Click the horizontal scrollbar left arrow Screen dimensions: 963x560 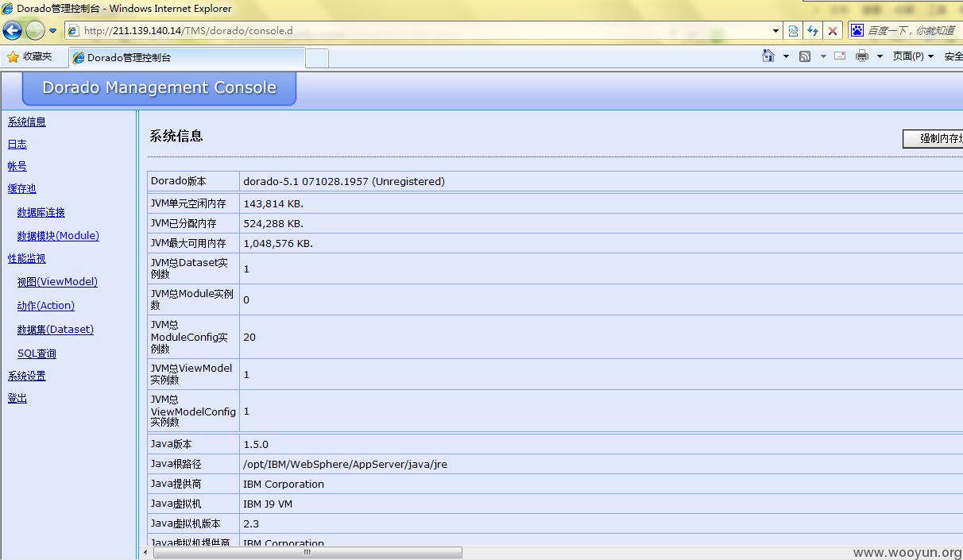[x=145, y=552]
